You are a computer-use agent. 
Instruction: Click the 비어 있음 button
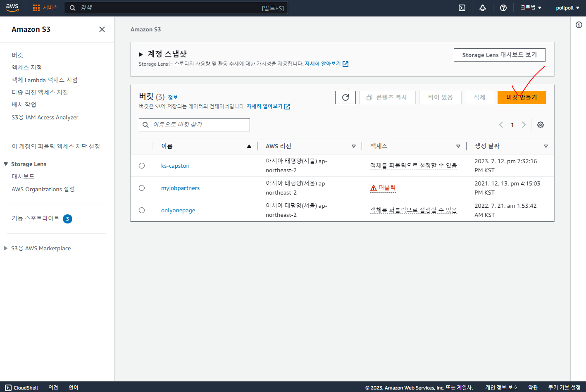(x=440, y=97)
